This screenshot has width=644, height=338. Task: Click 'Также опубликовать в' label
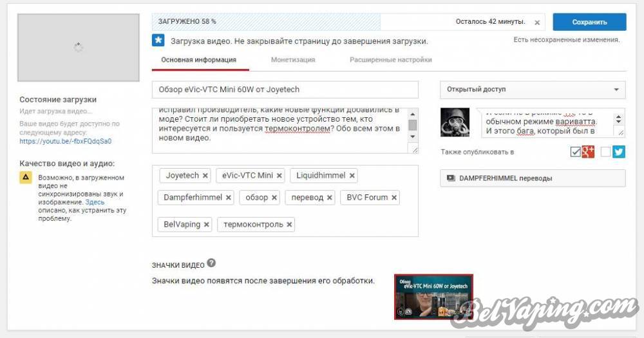[x=477, y=152]
